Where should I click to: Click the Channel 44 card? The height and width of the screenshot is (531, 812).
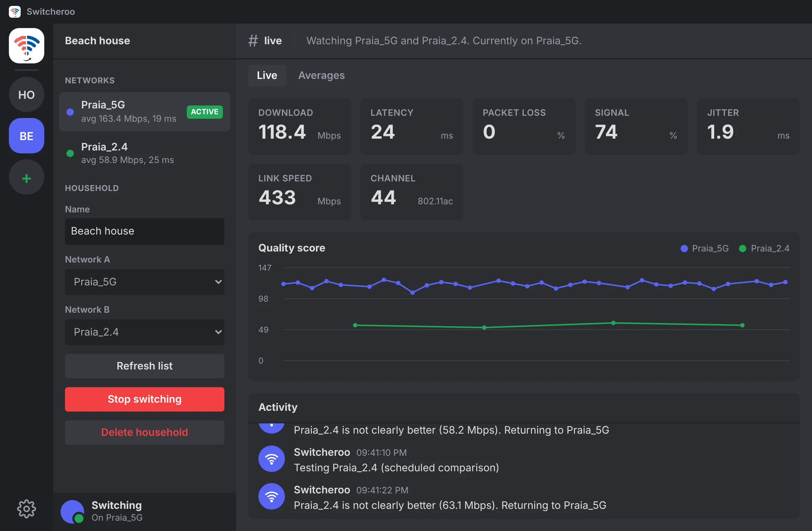tap(412, 192)
